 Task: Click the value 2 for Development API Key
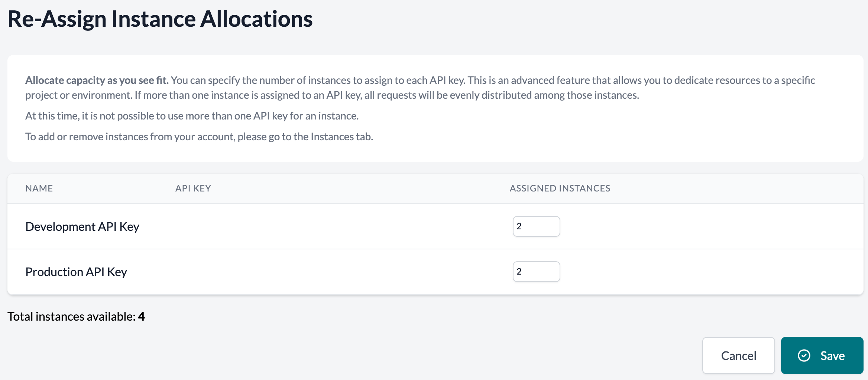tap(519, 226)
